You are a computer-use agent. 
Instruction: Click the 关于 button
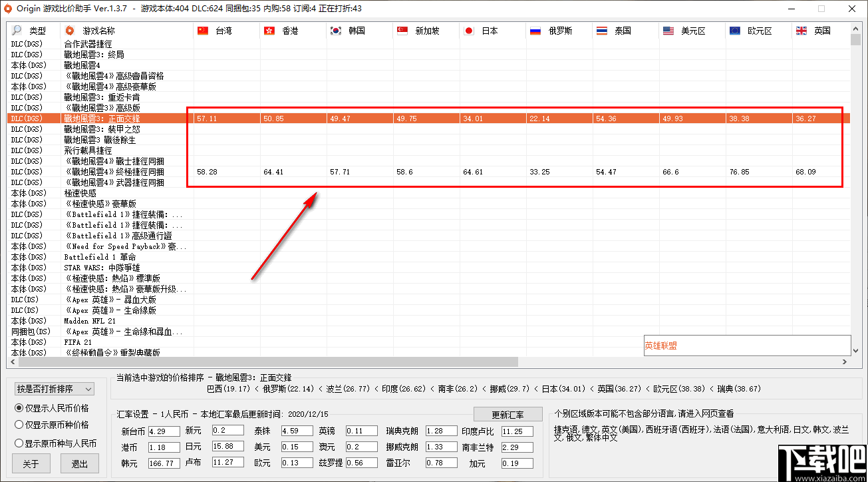pyautogui.click(x=31, y=463)
